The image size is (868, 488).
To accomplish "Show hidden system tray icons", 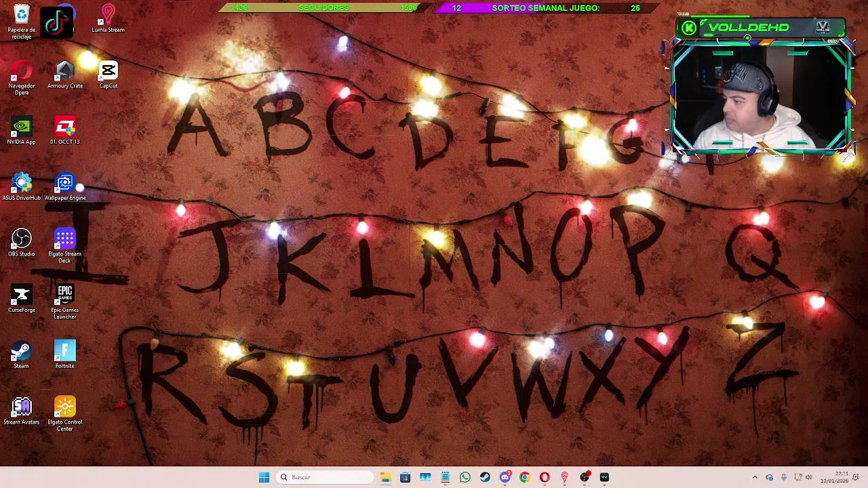I will pyautogui.click(x=755, y=477).
